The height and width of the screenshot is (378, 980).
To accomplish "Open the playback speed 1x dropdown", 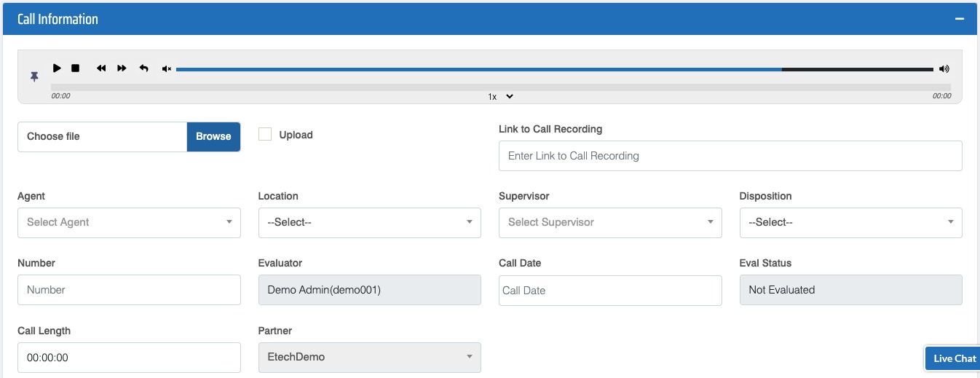I will click(501, 96).
